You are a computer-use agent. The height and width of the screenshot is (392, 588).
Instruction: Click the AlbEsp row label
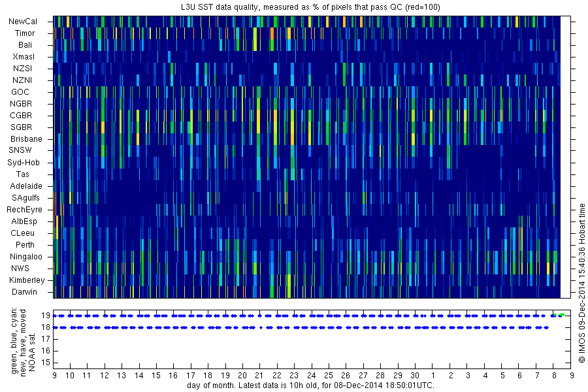[x=24, y=221]
